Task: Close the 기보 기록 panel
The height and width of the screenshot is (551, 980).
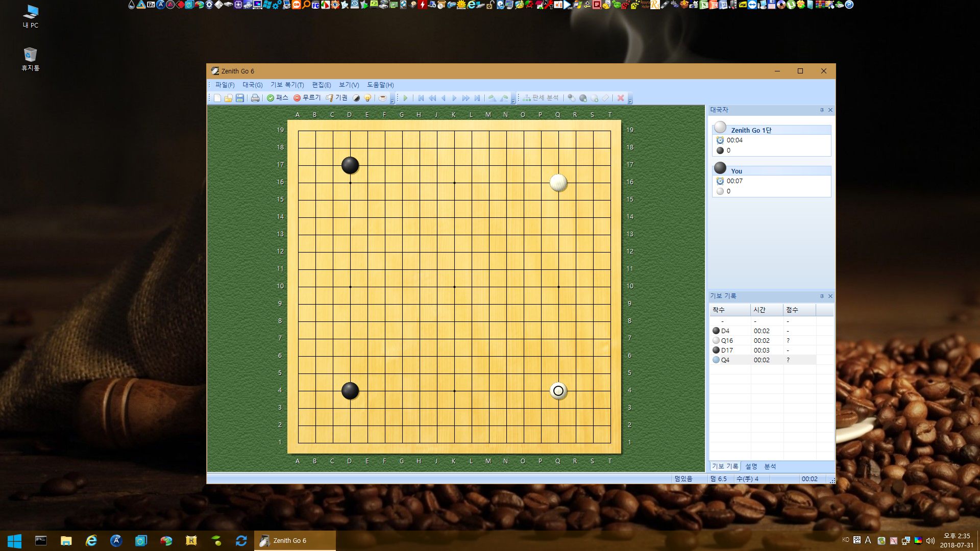Action: tap(830, 296)
